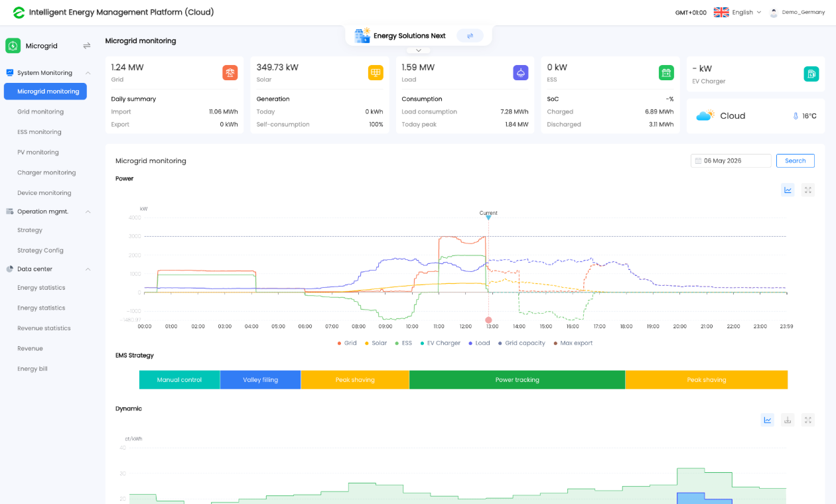Click the green ESS battery icon
The image size is (836, 504).
pyautogui.click(x=666, y=73)
